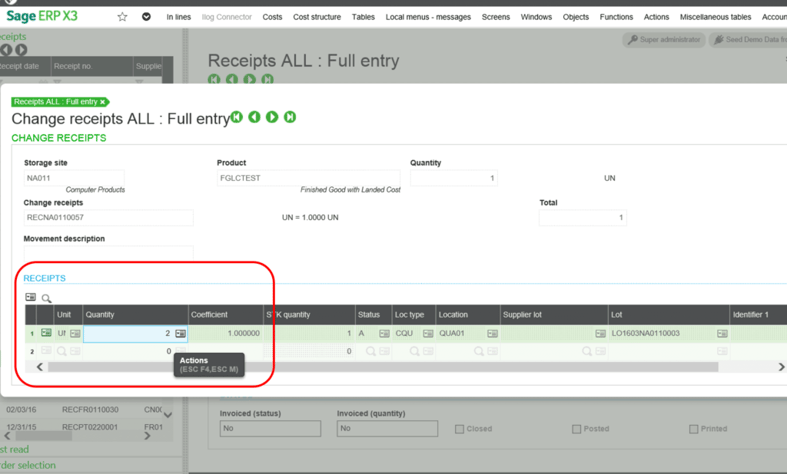Click lookup icon in row 2 Status cell

(x=371, y=351)
